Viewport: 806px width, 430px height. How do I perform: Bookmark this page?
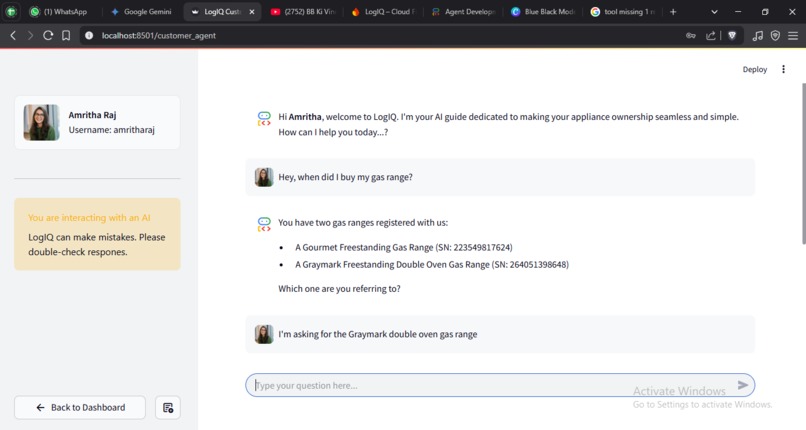coord(66,35)
